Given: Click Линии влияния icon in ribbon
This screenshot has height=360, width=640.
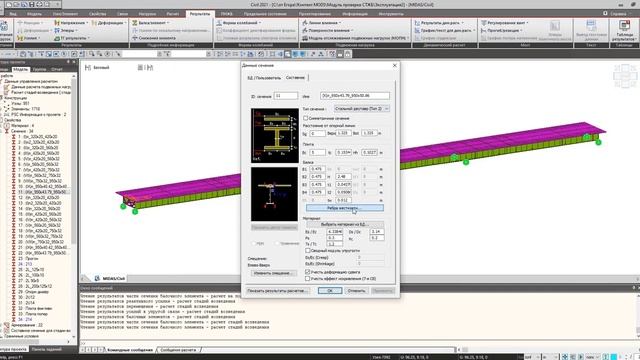Looking at the screenshot, I should (x=304, y=23).
